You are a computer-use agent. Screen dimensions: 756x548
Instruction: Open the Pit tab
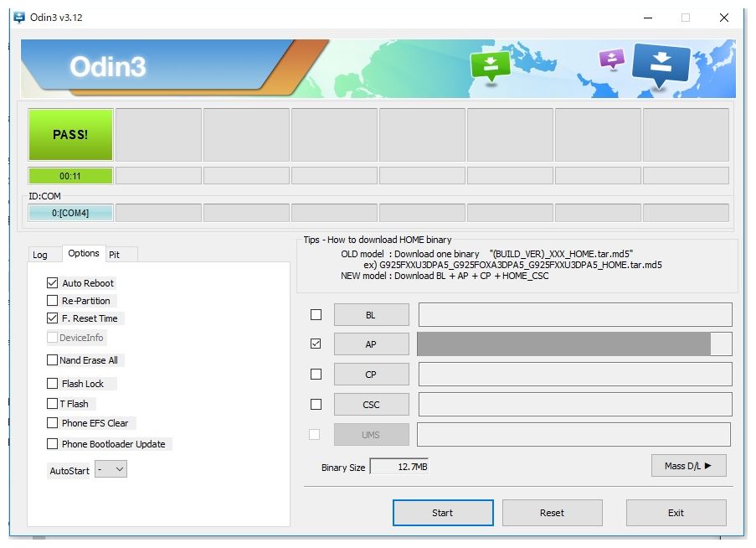point(115,255)
